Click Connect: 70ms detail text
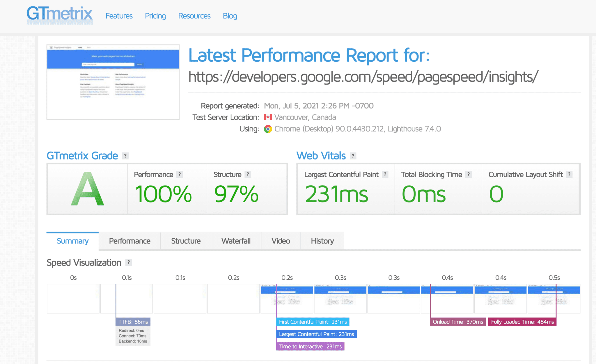596x364 pixels. coord(132,336)
